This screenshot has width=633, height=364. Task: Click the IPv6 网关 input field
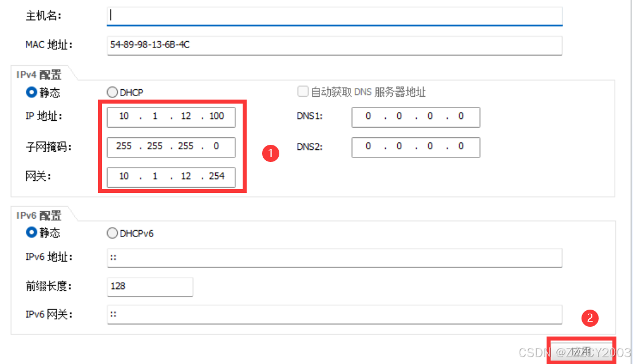(x=334, y=315)
